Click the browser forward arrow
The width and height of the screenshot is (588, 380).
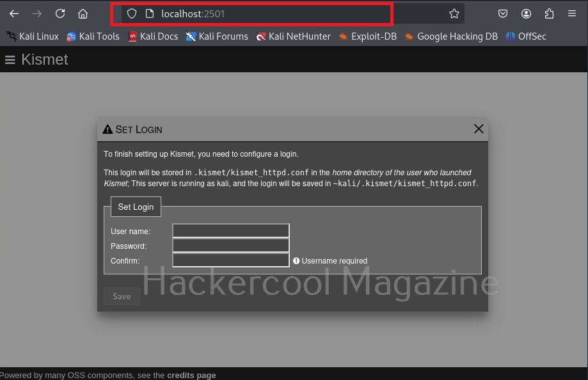[36, 14]
